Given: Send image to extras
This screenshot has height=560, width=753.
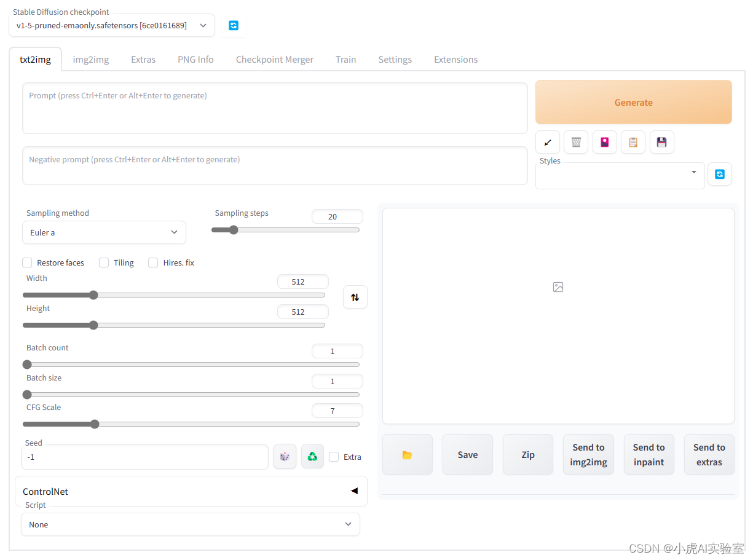Looking at the screenshot, I should [709, 455].
